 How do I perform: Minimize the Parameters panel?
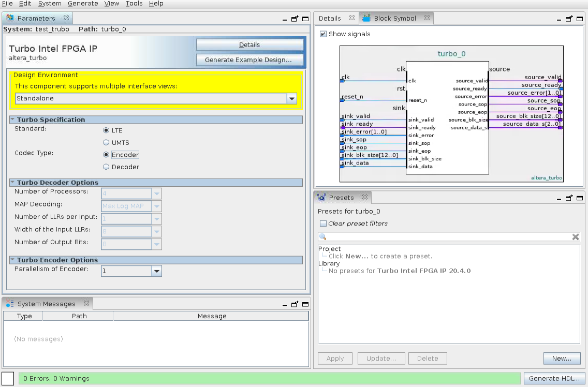click(285, 19)
